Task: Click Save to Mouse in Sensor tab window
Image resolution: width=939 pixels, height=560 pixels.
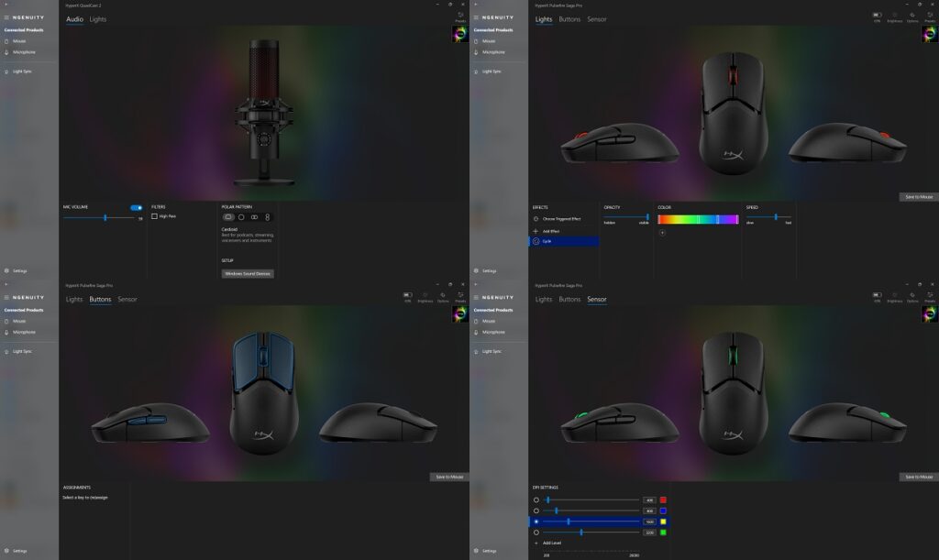Action: 919,477
